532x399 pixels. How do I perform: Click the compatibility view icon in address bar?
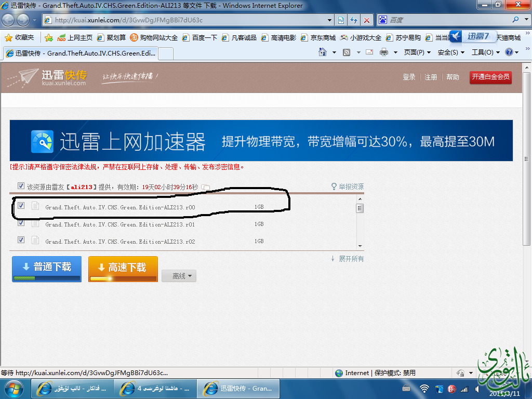pos(341,20)
